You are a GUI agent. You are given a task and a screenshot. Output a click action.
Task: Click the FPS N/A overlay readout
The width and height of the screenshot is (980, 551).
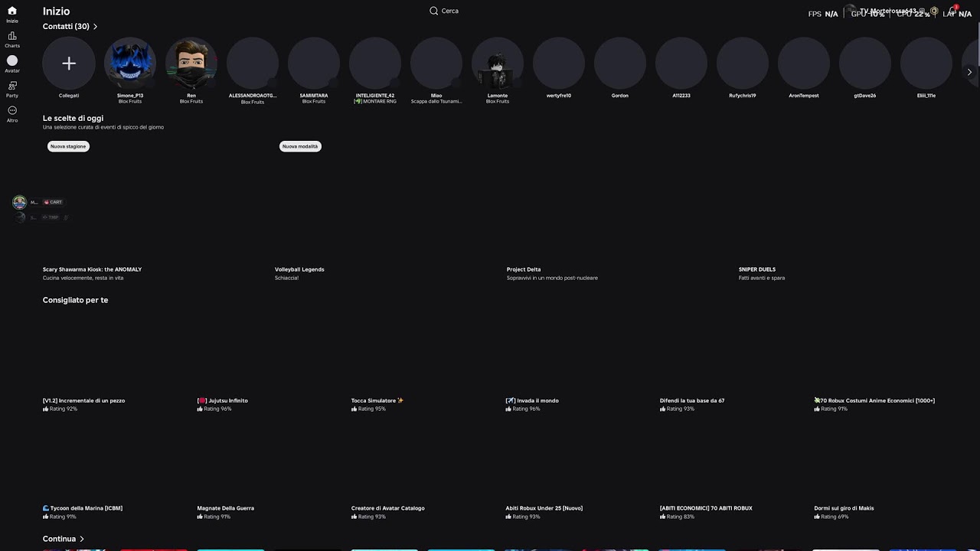(823, 14)
